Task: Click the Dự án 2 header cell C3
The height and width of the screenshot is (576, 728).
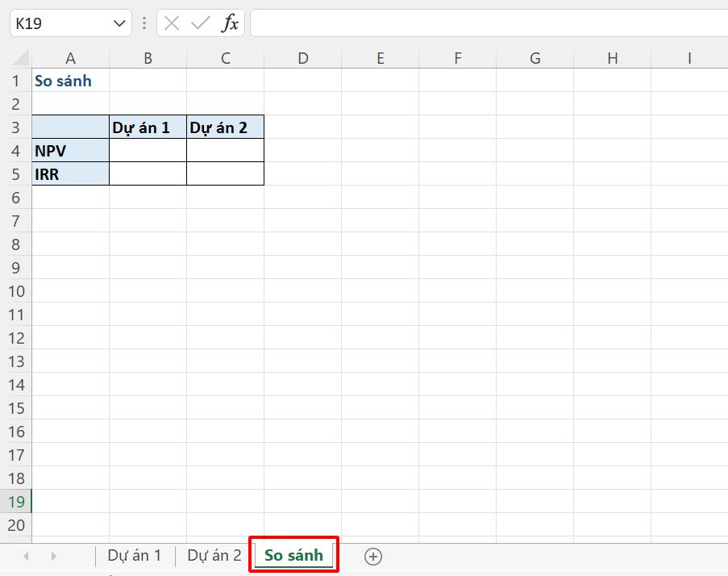Action: click(x=225, y=127)
